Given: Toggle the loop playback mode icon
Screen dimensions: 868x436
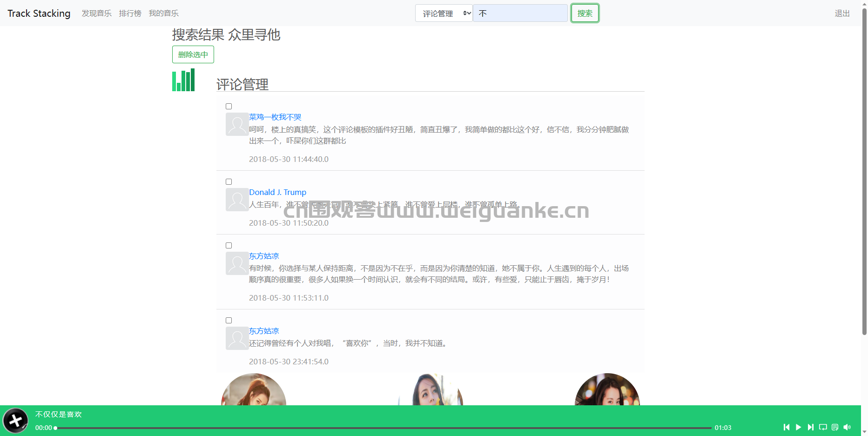Looking at the screenshot, I should point(823,427).
